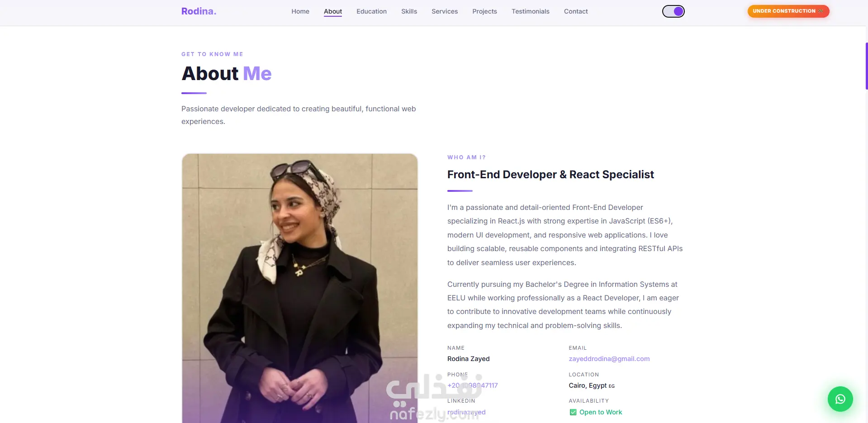This screenshot has height=423, width=868.
Task: Select the About nav item
Action: click(333, 11)
